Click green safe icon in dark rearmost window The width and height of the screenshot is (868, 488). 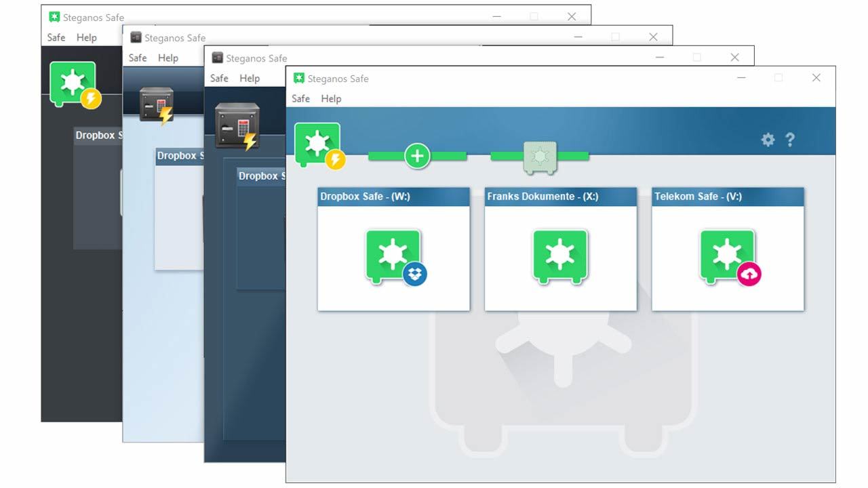tap(75, 85)
